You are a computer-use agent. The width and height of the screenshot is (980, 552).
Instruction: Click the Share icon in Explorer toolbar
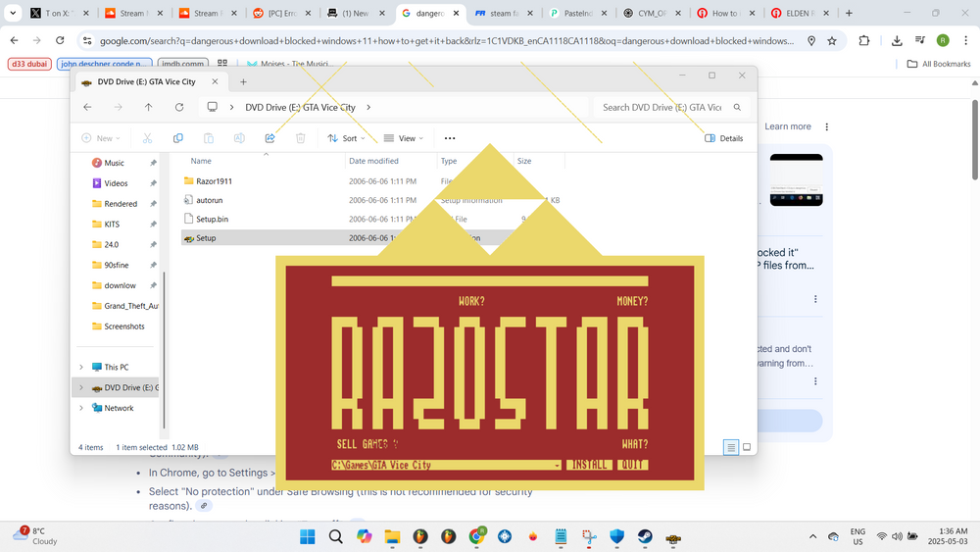[x=270, y=138]
